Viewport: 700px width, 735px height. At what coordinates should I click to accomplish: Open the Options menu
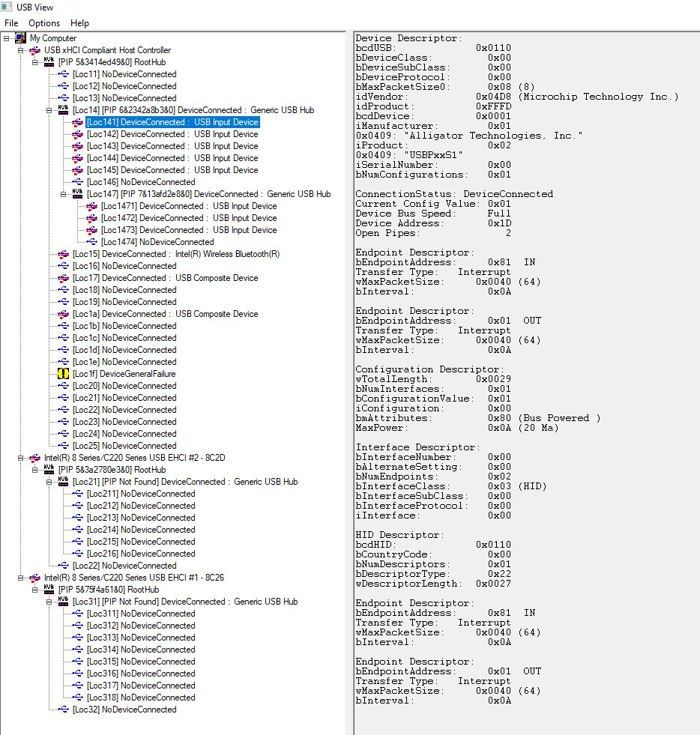44,23
